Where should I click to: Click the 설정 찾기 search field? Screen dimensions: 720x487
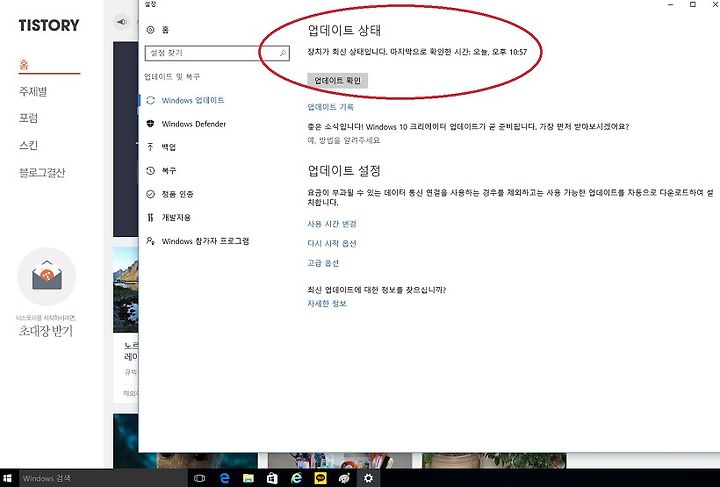[x=217, y=53]
